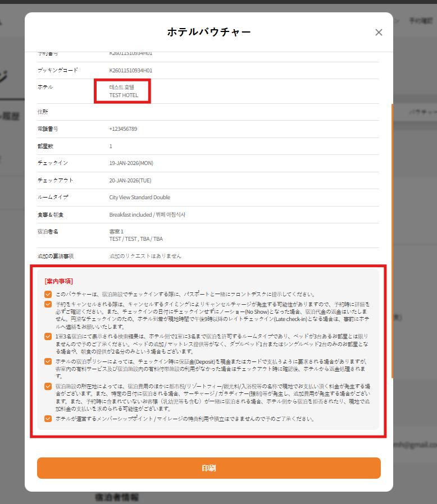The width and height of the screenshot is (437, 504).
Task: Click the 部屋数 row label
Action: coord(45,146)
